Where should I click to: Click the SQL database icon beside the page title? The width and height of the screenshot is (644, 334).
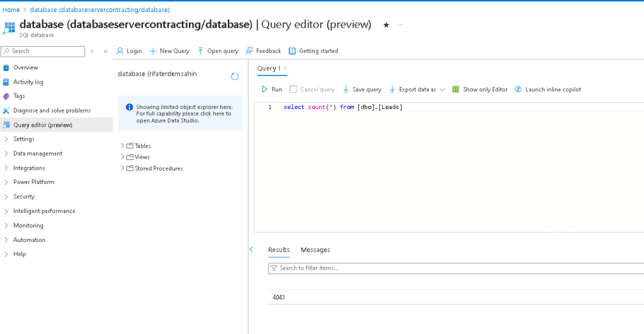tap(9, 27)
